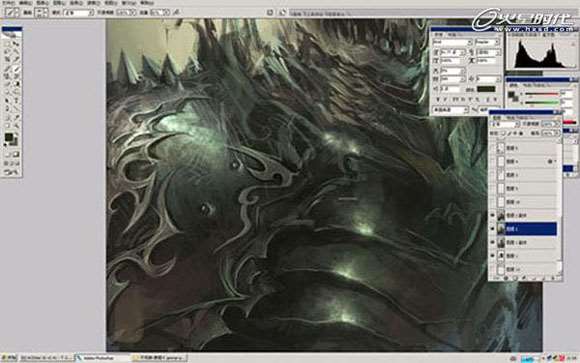Open the first menu in menu bar
The image size is (580, 363).
tap(8, 3)
